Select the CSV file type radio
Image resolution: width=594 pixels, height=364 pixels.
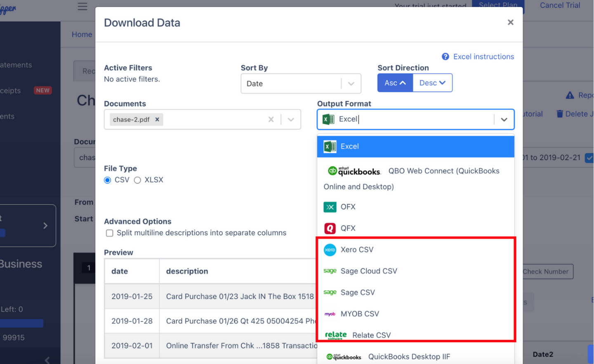point(108,180)
